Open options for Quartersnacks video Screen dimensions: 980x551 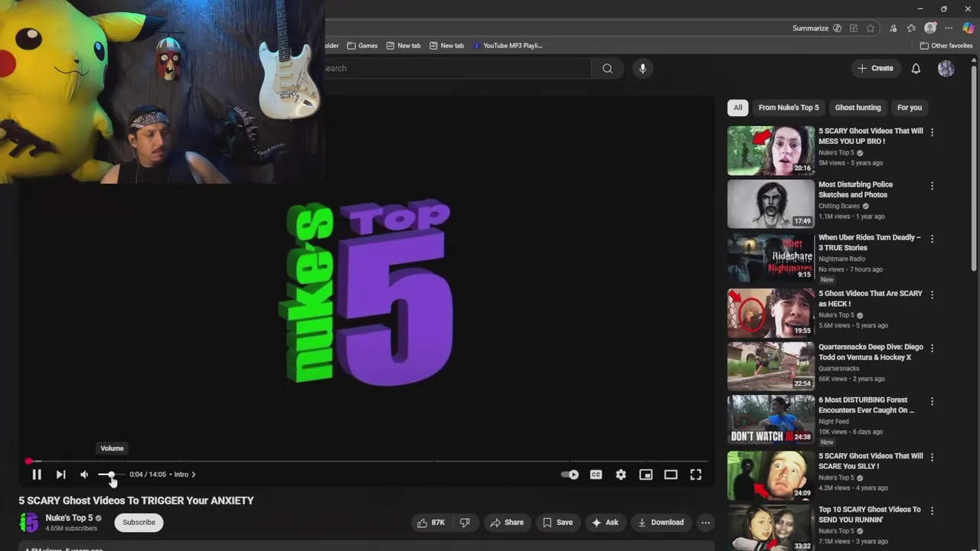932,348
